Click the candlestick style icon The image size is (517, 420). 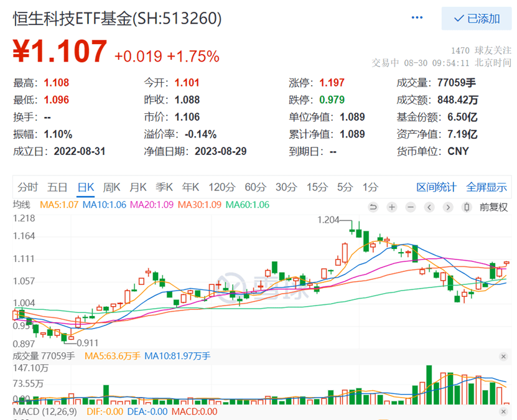pyautogui.click(x=467, y=207)
